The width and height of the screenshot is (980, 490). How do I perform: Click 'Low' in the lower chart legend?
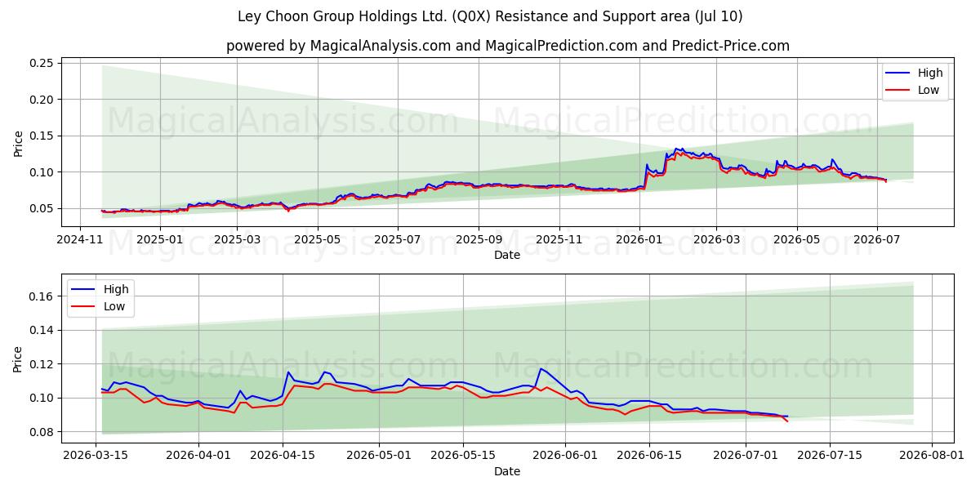tap(114, 306)
